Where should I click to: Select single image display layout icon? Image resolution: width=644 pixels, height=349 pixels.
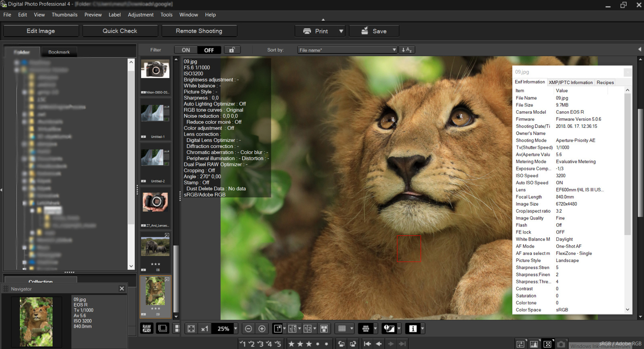[x=278, y=328]
